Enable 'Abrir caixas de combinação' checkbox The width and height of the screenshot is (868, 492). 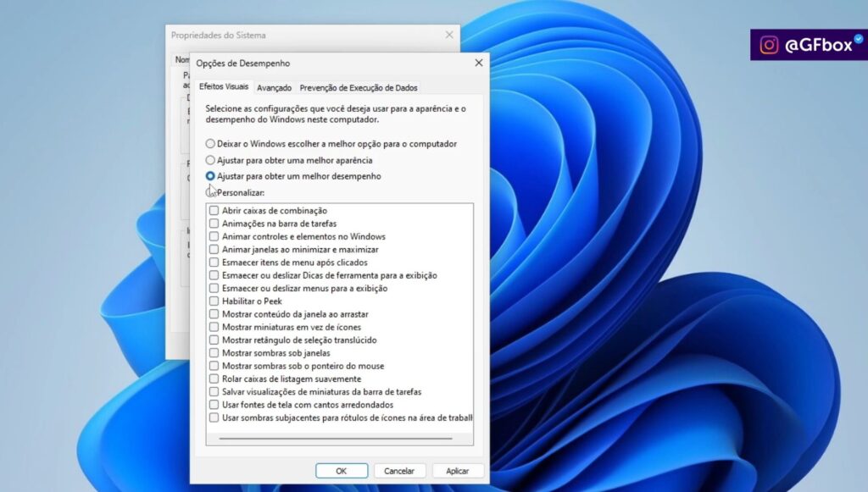coord(214,211)
